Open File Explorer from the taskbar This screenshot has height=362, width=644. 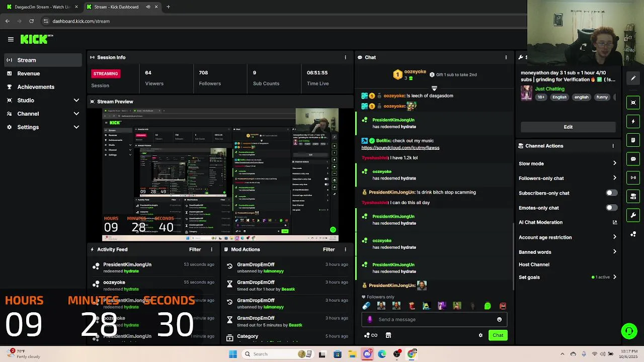click(x=352, y=354)
